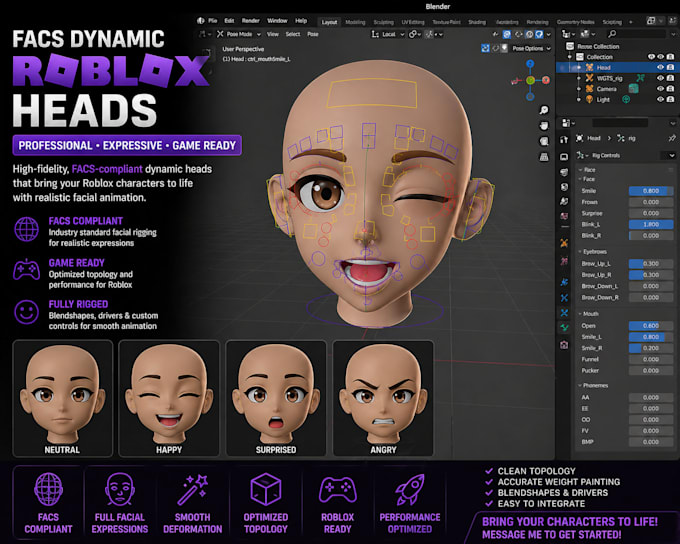The height and width of the screenshot is (544, 680).
Task: Open the Local transform orientation dropdown
Action: [x=388, y=34]
